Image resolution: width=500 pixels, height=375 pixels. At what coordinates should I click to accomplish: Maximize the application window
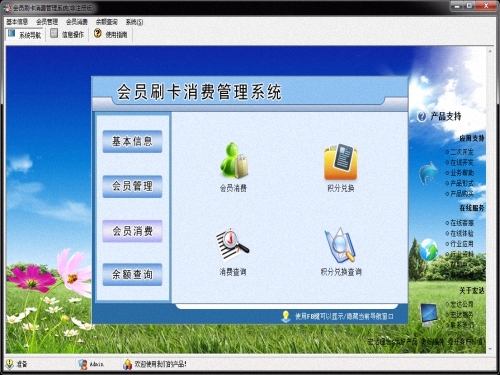pyautogui.click(x=470, y=6)
